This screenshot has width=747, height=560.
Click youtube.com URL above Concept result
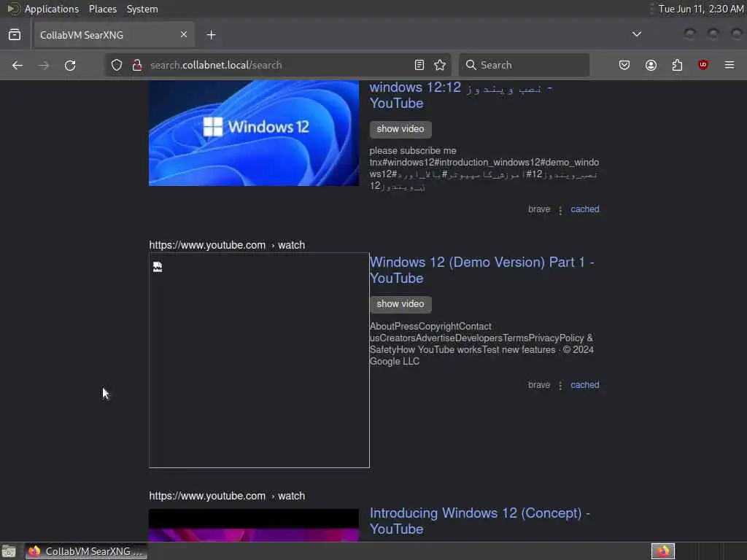tap(227, 496)
